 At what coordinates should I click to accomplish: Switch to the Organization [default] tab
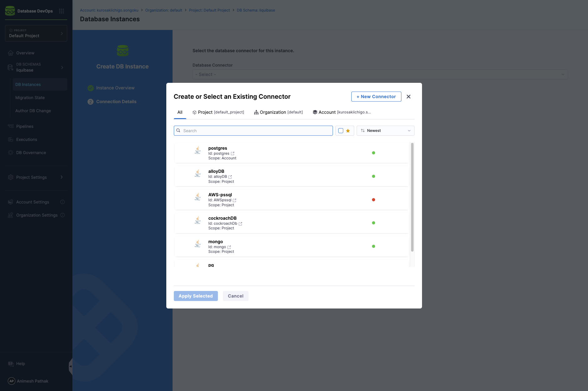coord(278,113)
